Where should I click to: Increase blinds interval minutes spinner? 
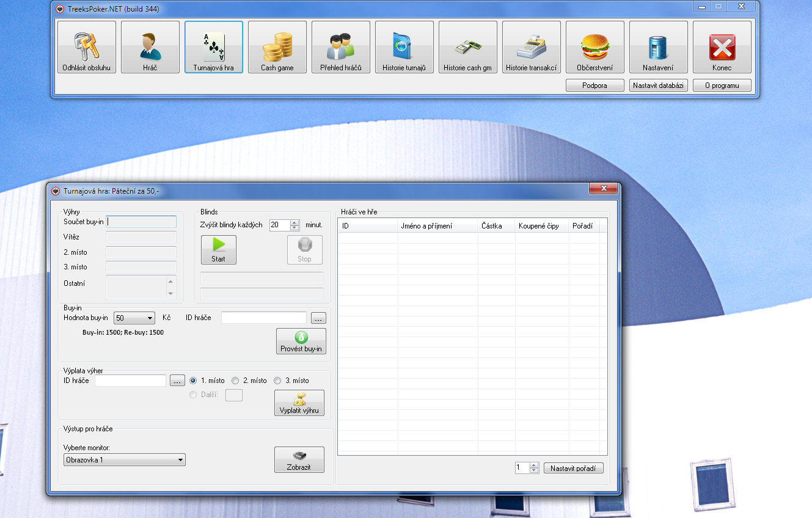[x=294, y=222]
